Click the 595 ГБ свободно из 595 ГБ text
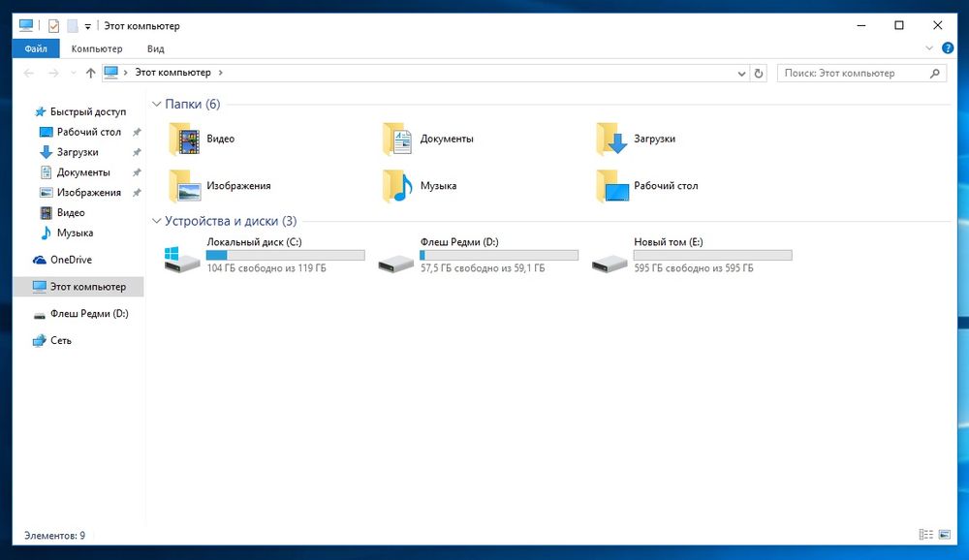This screenshot has width=969, height=560. pyautogui.click(x=694, y=268)
